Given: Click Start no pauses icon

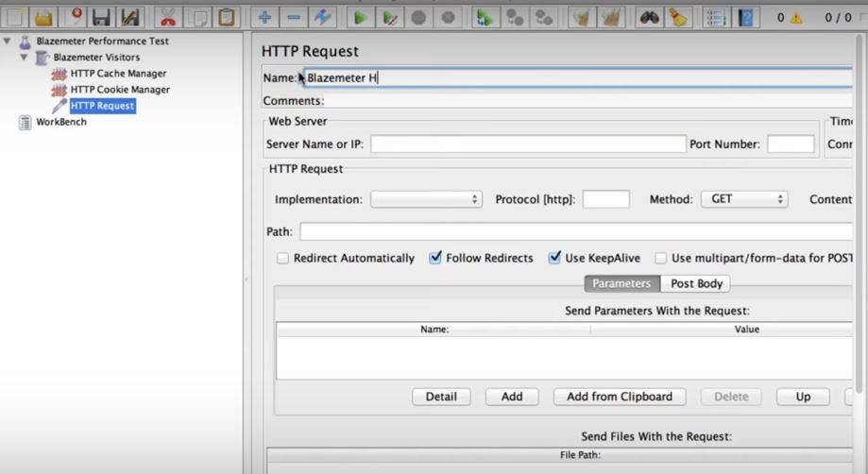Looking at the screenshot, I should click(x=390, y=18).
